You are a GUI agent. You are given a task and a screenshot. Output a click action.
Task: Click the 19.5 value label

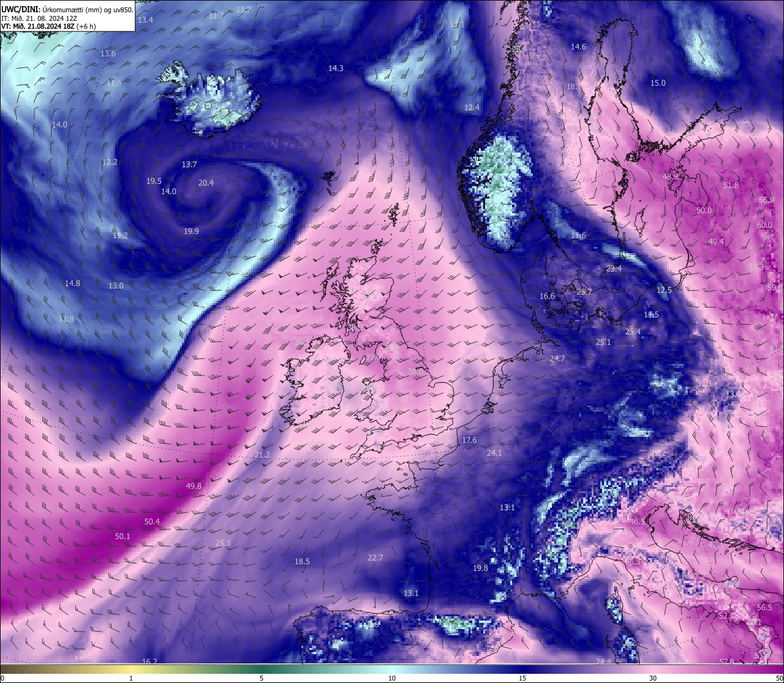point(154,181)
